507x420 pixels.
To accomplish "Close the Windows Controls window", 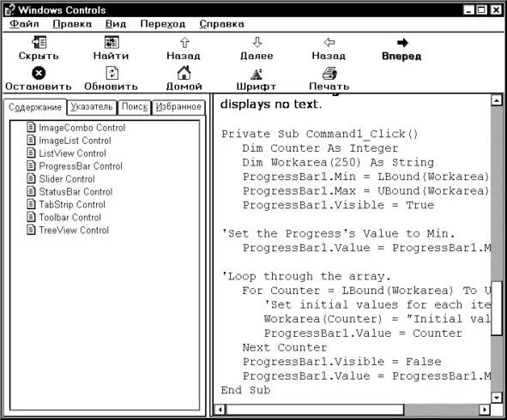I will (x=496, y=10).
